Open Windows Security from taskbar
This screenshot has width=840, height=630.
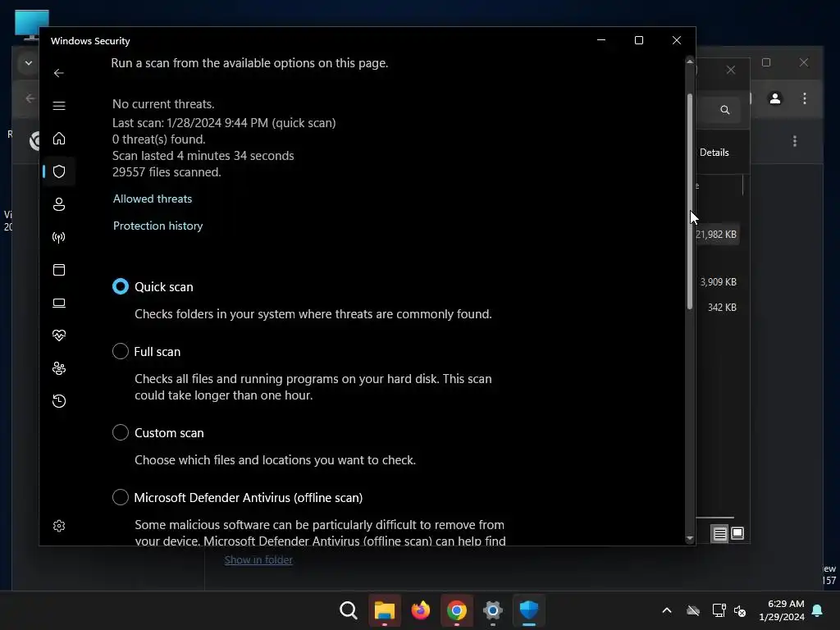click(529, 610)
